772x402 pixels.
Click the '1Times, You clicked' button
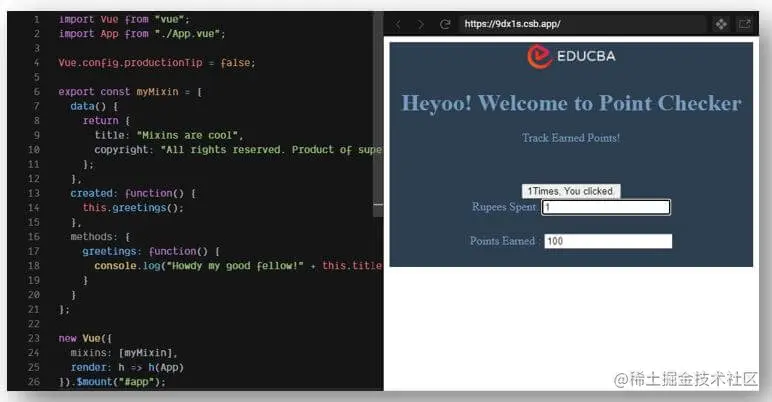click(x=571, y=191)
